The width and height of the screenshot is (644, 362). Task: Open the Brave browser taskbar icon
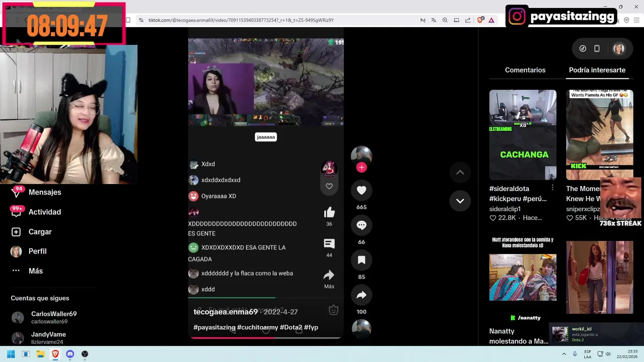(x=55, y=354)
